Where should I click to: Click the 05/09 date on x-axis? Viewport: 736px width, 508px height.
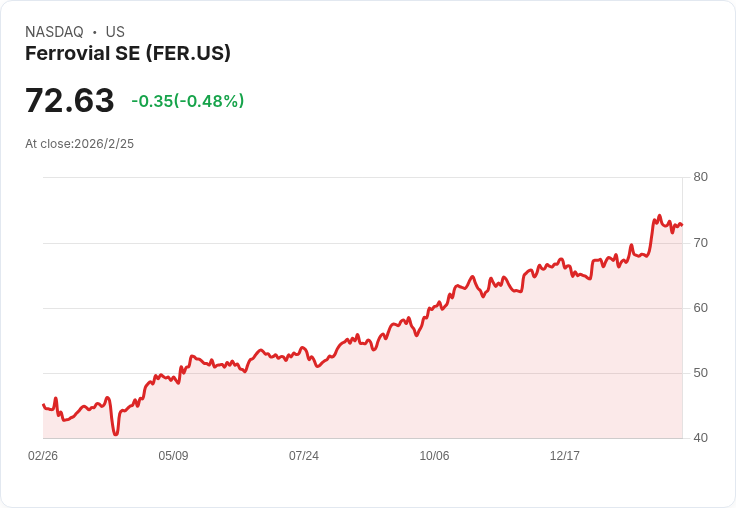point(173,456)
